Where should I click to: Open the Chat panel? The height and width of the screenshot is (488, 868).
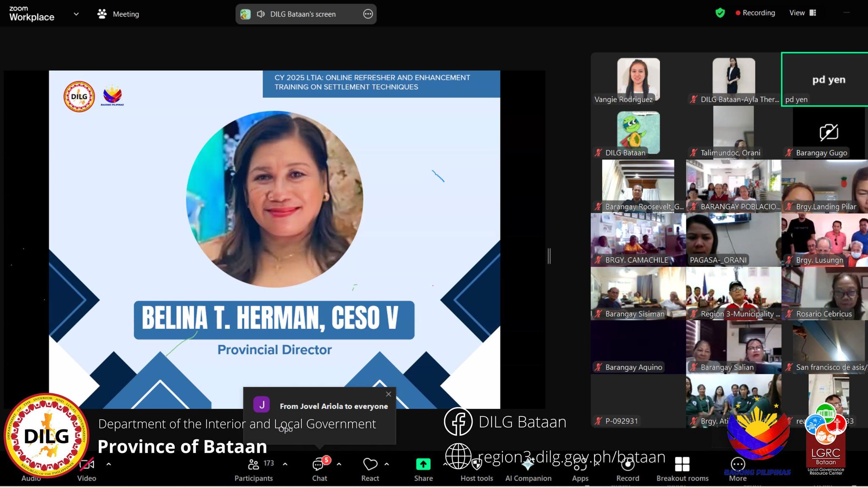pyautogui.click(x=319, y=470)
